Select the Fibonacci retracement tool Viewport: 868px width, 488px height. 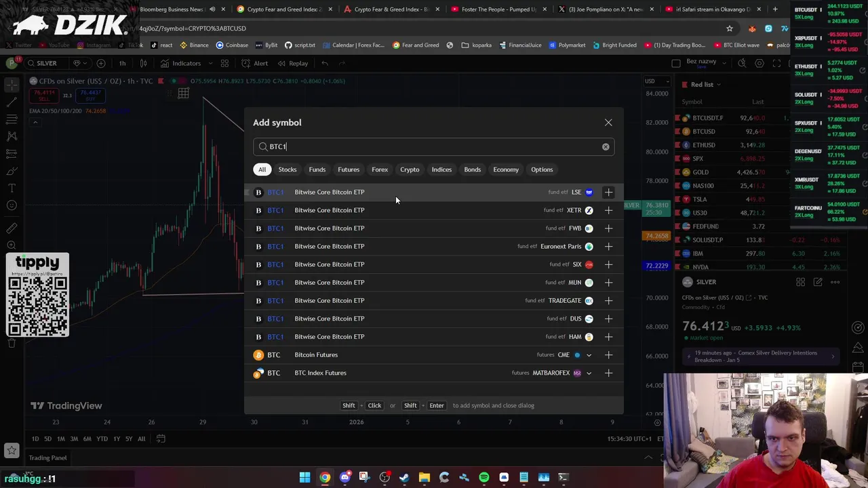click(x=12, y=119)
